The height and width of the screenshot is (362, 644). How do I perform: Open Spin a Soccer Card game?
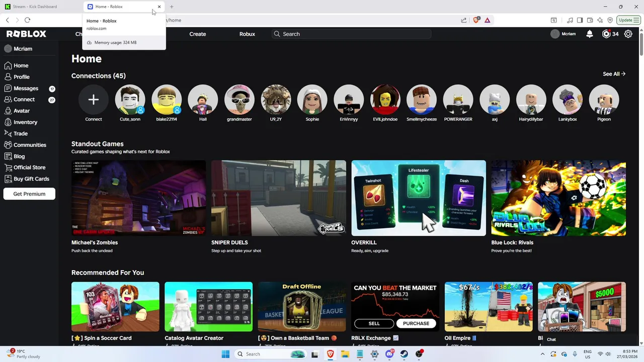click(115, 307)
